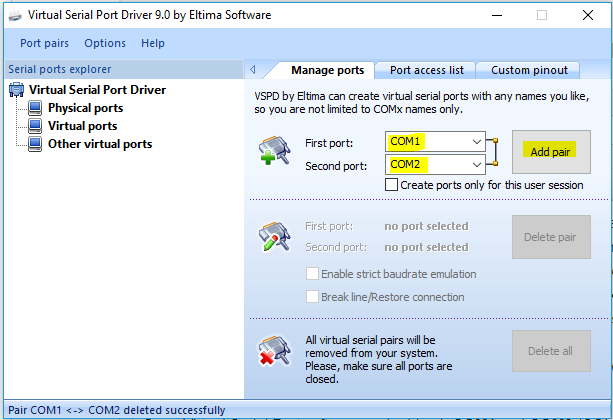Select Virtual Serial Port Driver root node
The width and height of the screenshot is (613, 420).
(x=97, y=90)
